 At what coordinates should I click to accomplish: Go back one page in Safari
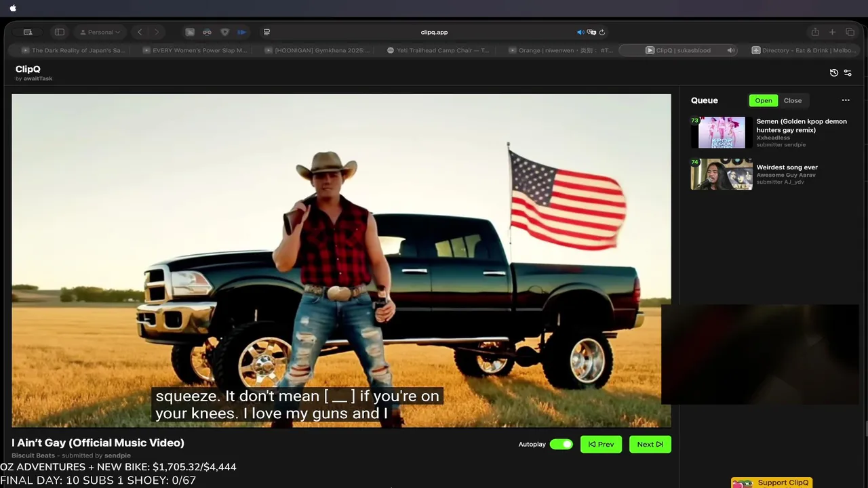(140, 32)
